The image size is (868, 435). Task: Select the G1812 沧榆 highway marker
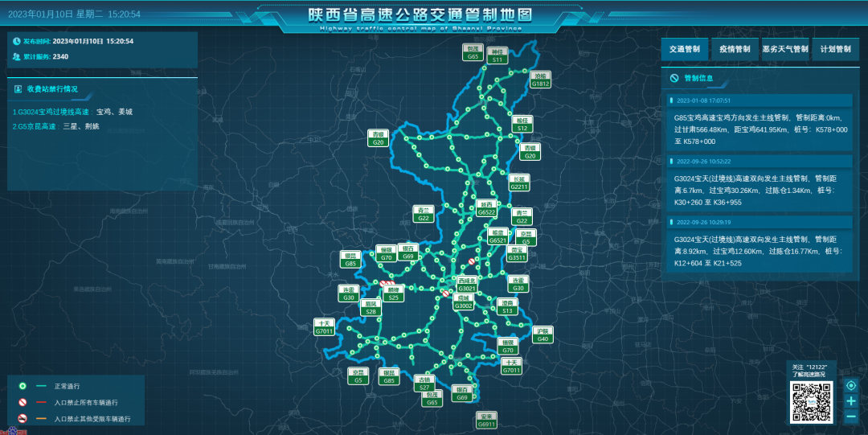click(x=541, y=80)
